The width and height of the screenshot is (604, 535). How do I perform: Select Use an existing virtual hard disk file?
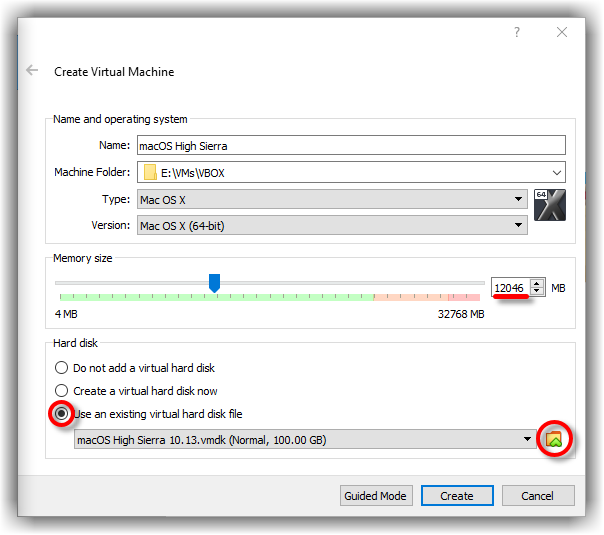click(62, 414)
